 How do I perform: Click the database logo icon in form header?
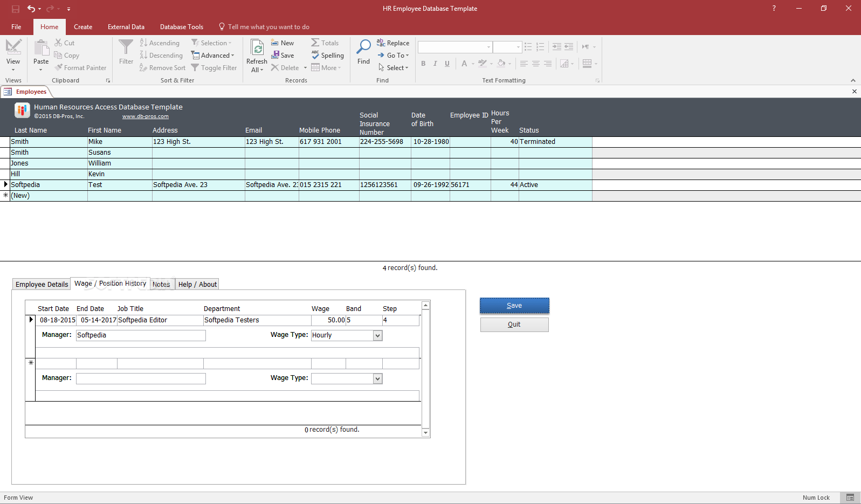(22, 111)
